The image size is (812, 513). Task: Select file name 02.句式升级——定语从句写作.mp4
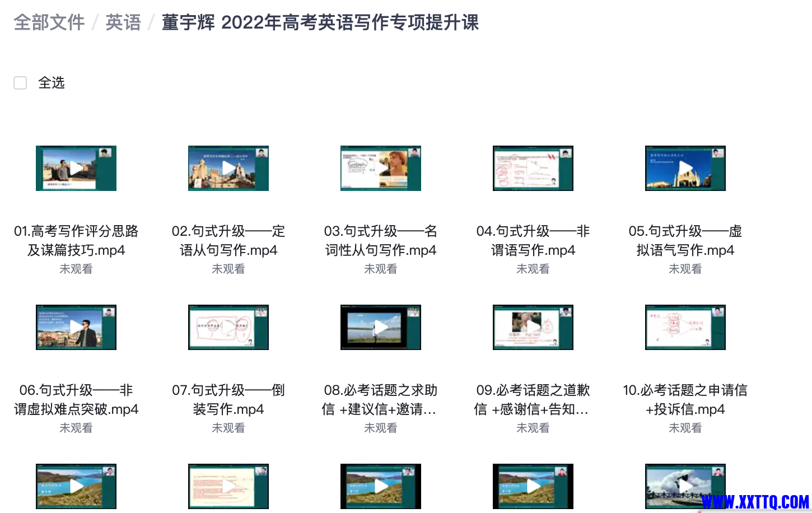(x=228, y=240)
